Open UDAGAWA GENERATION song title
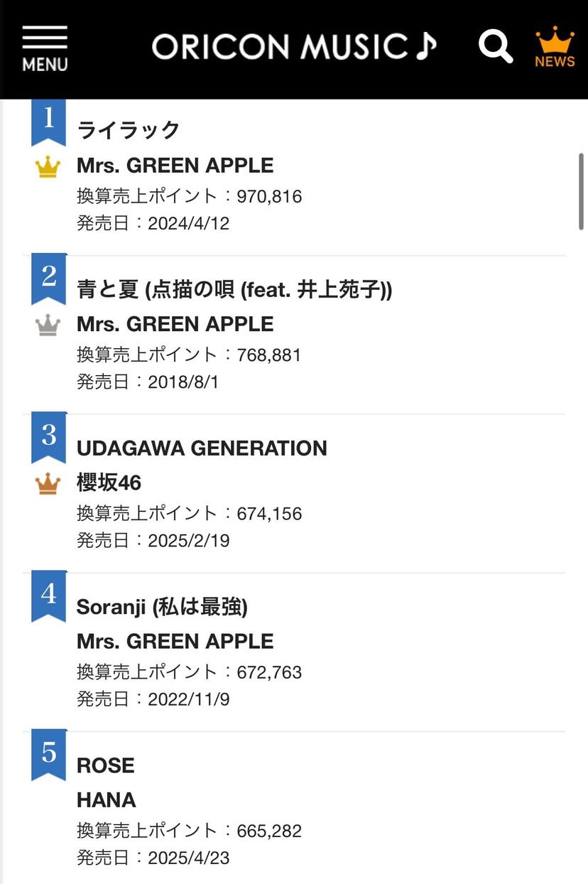The image size is (588, 884). click(202, 448)
